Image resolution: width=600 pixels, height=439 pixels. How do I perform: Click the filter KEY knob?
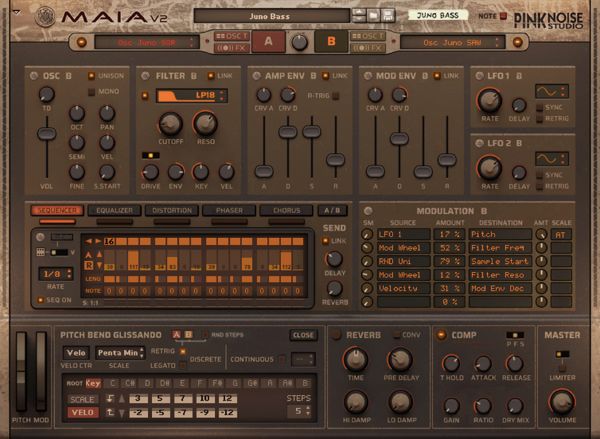201,172
